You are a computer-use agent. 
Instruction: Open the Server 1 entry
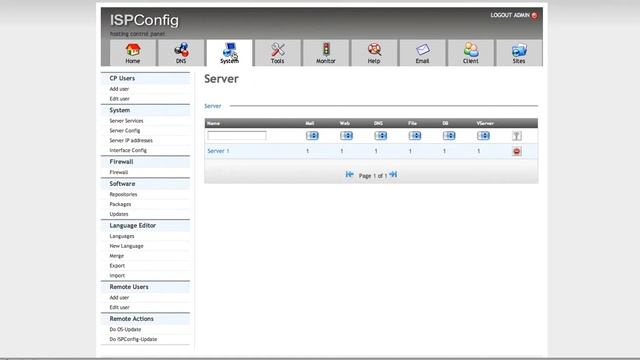[x=218, y=151]
